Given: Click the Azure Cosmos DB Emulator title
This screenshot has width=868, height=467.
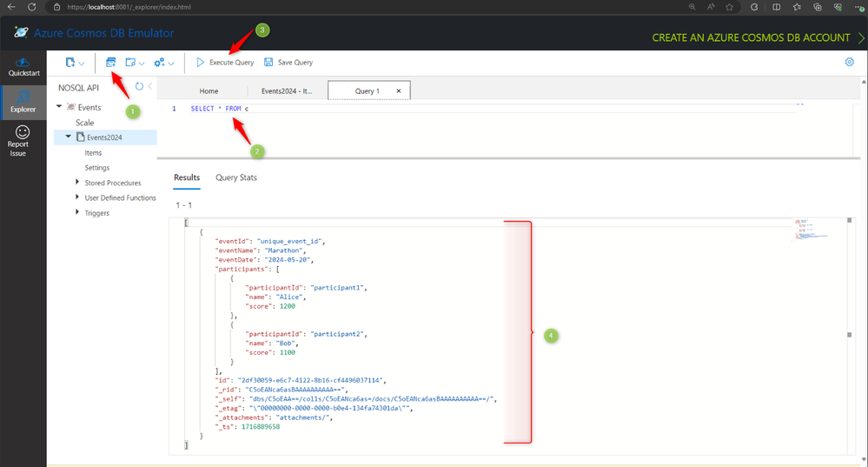Looking at the screenshot, I should (104, 33).
